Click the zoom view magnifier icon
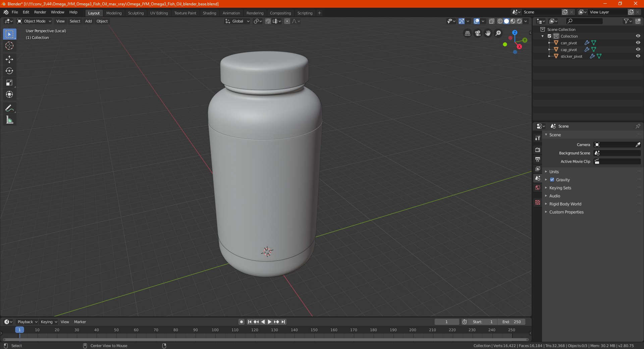 (498, 33)
